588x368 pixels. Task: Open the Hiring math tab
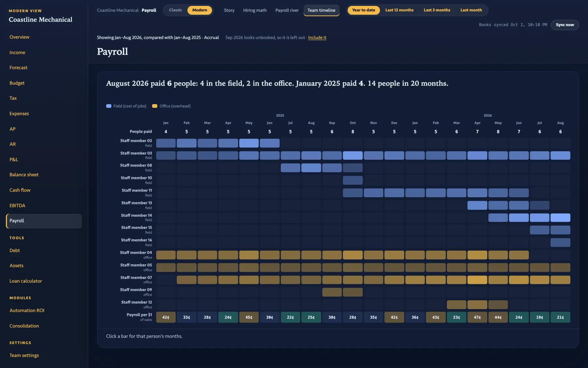[x=255, y=10]
